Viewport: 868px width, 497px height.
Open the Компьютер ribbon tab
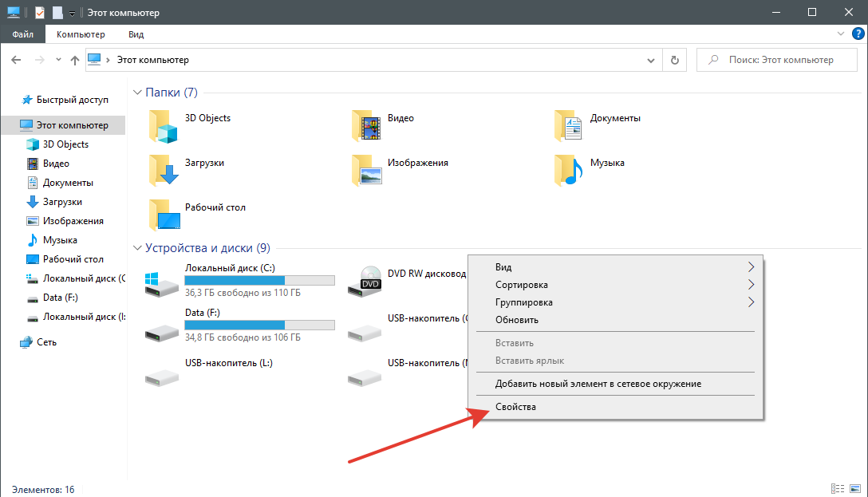point(81,34)
